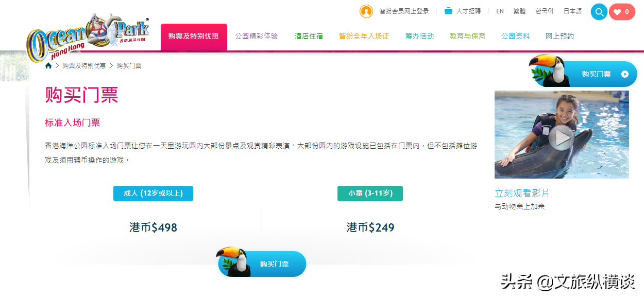Image resolution: width=644 pixels, height=299 pixels.
Task: Open 人才招聘 link
Action: coord(468,11)
